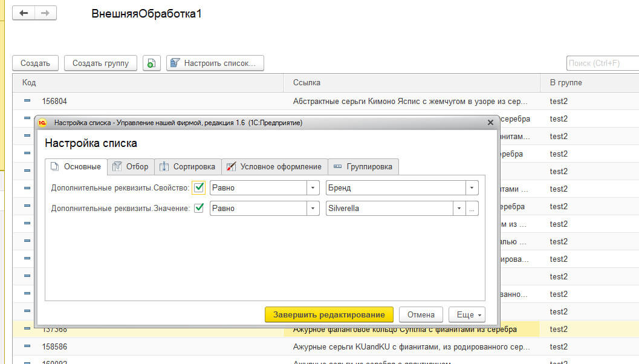Open the Еще menu button

467,315
